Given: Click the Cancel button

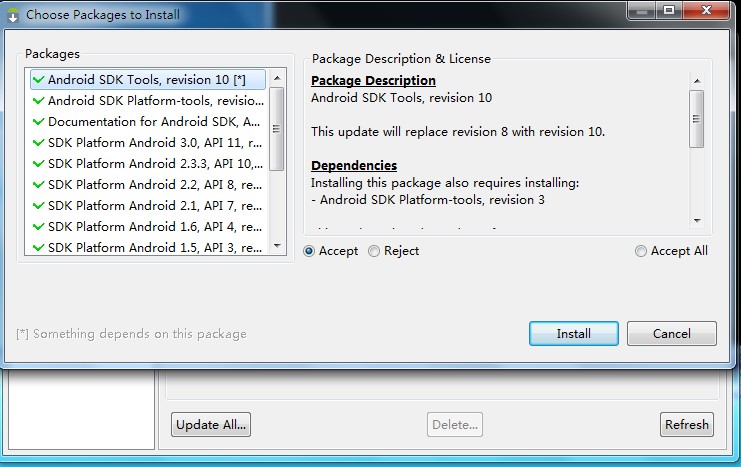Looking at the screenshot, I should click(x=672, y=334).
